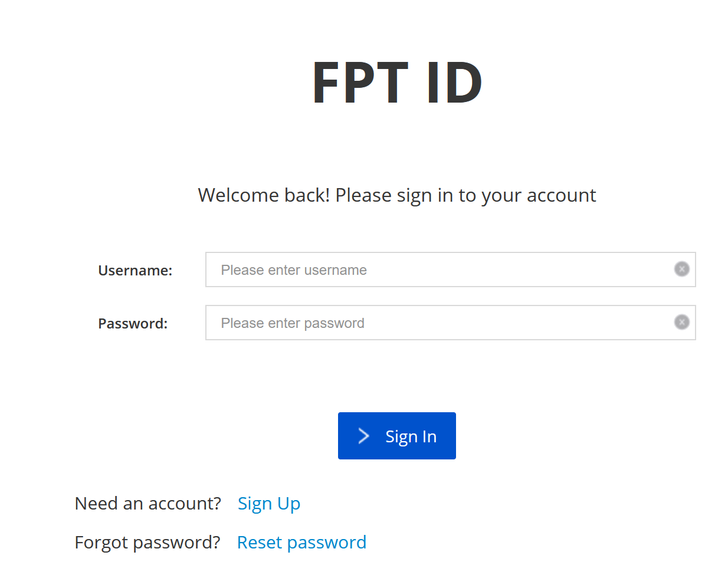Click the 'Please enter password' placeholder text
Image resolution: width=728 pixels, height=575 pixels.
[293, 323]
